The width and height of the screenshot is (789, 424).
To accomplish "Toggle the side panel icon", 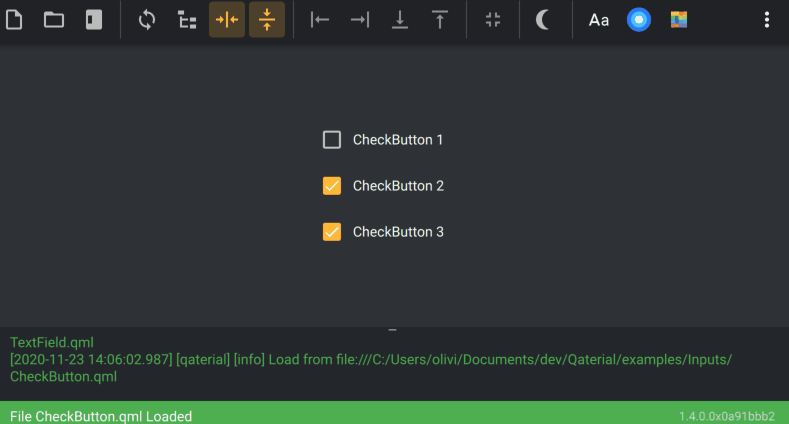I will [94, 20].
